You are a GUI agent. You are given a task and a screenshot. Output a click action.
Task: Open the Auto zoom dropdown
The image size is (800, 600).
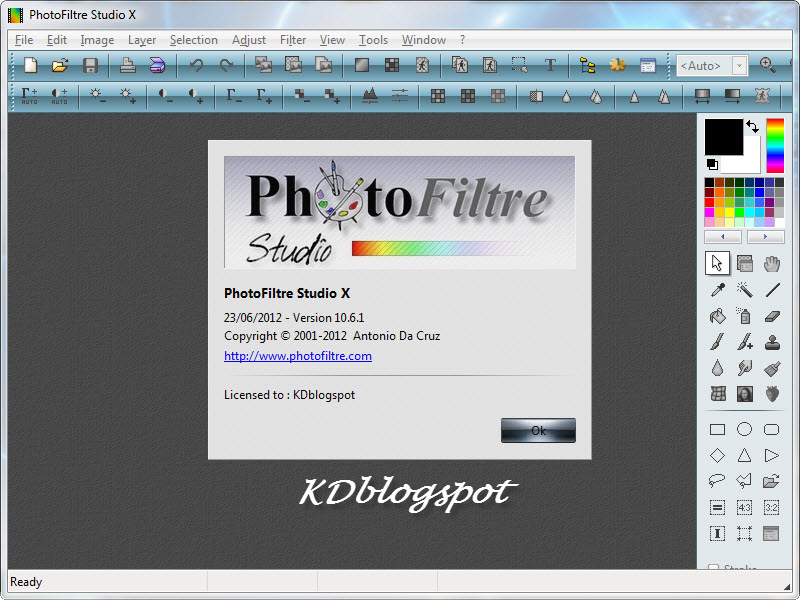click(739, 65)
